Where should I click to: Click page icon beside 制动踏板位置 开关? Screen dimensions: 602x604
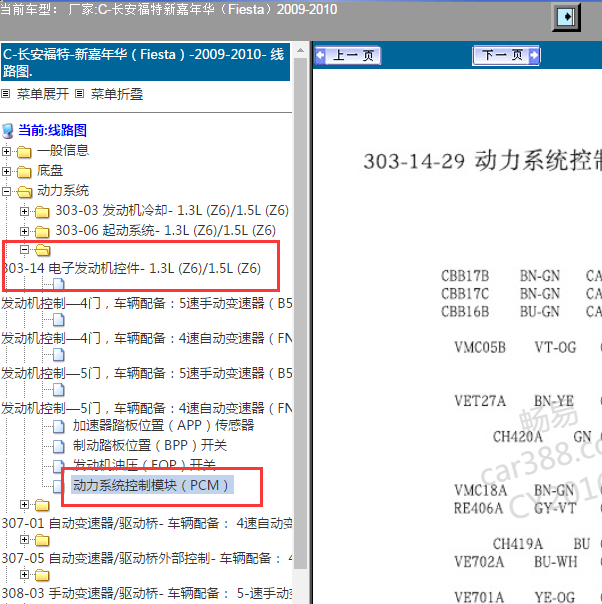[59, 446]
